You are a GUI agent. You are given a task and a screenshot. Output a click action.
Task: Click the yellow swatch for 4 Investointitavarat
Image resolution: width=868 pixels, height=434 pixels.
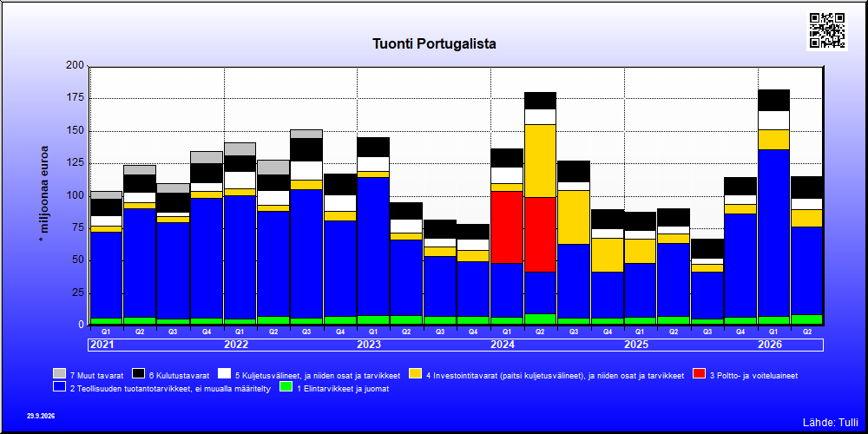[x=415, y=374]
